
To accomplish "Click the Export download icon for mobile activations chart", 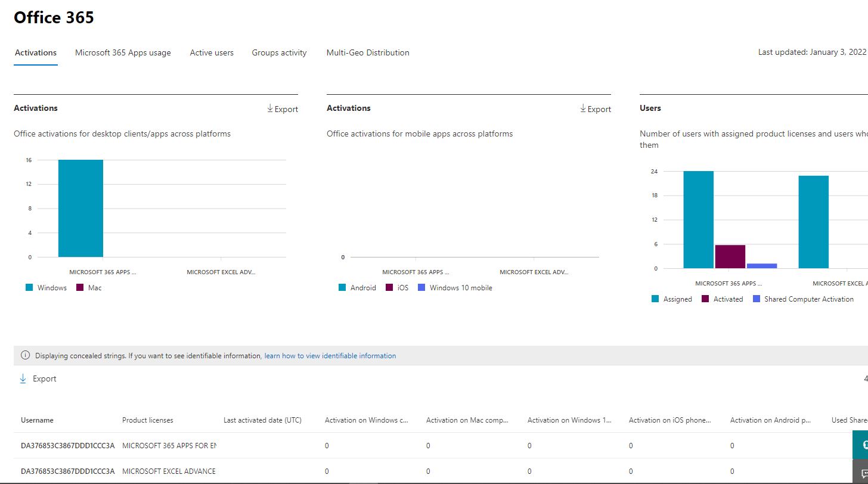I will (582, 109).
